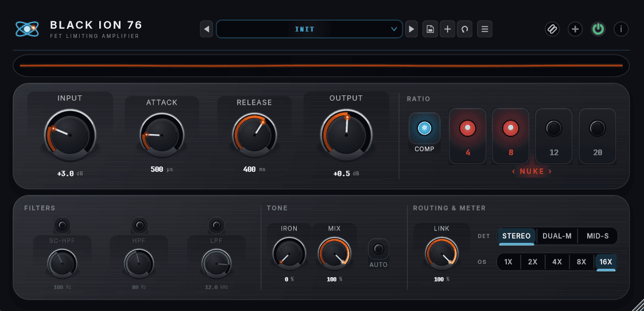Click the NUKE label
Image resolution: width=644 pixels, height=311 pixels.
pos(532,171)
